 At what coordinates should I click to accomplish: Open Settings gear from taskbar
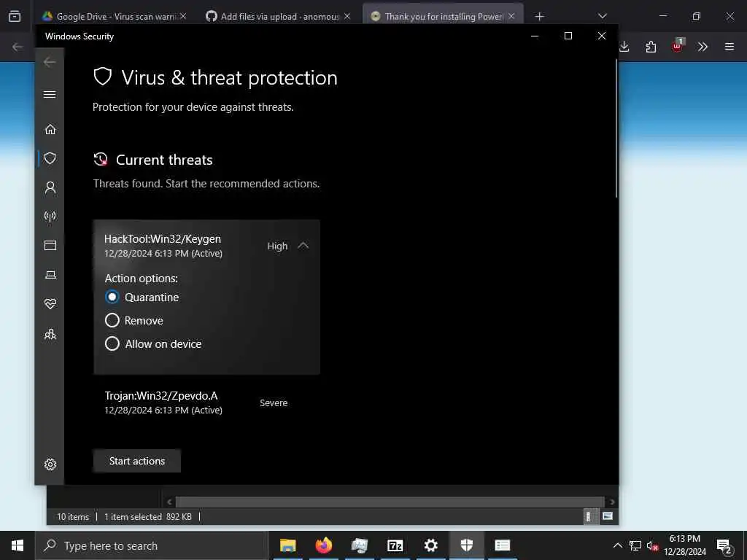coord(430,545)
